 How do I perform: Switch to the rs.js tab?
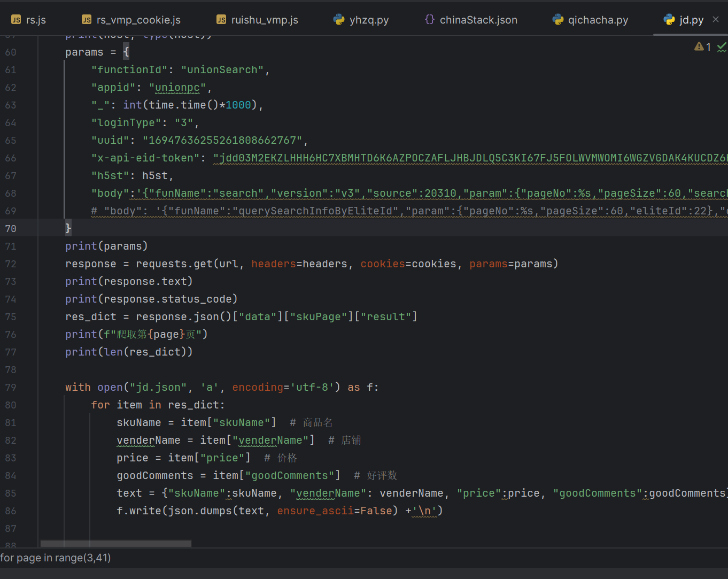29,20
